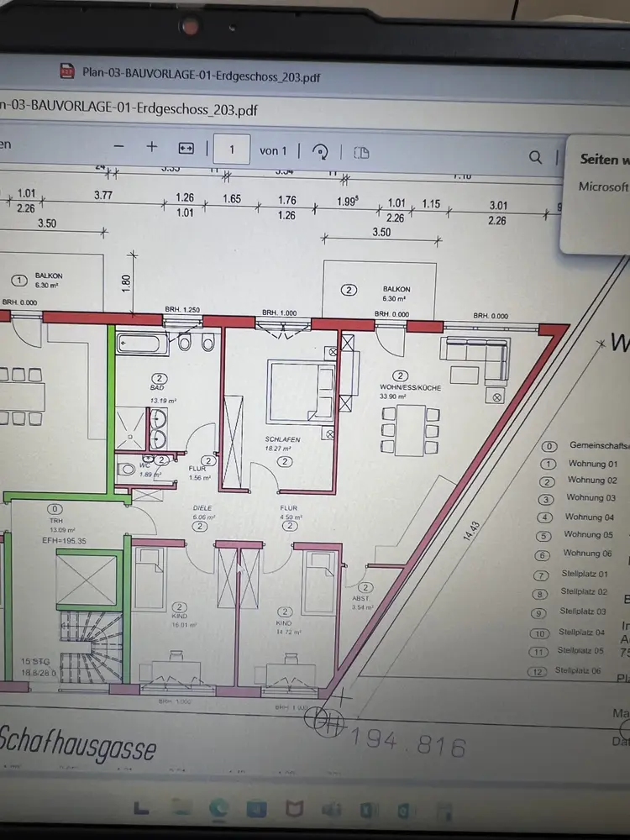Click the 'SCHLAFEN' room label
The image size is (630, 840).
282,439
